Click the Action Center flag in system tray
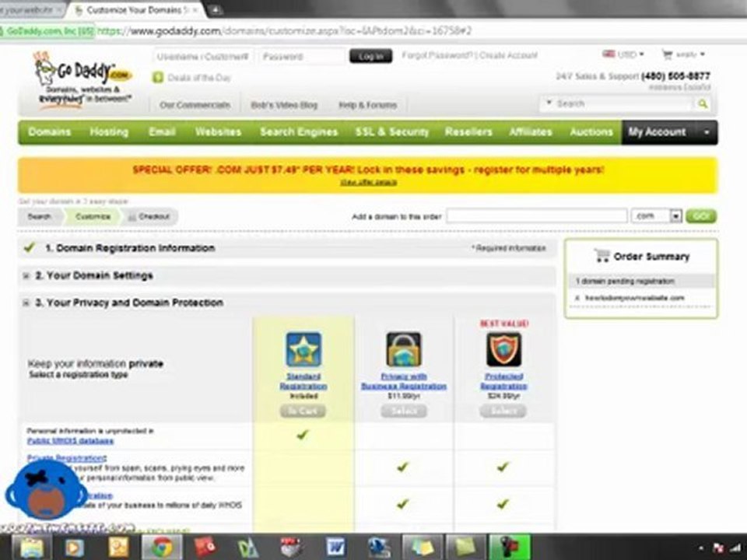 (719, 548)
